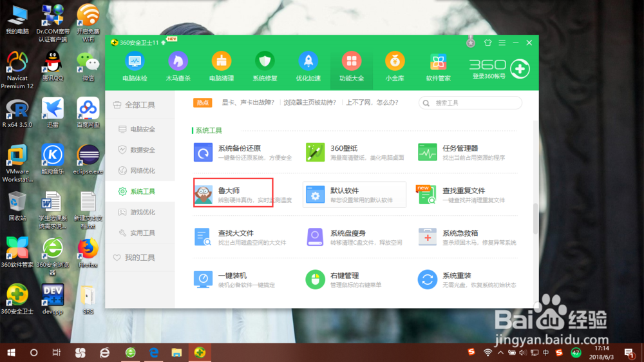This screenshot has height=362, width=644.
Task: Open 默认软件 settings tool
Action: [x=354, y=195]
